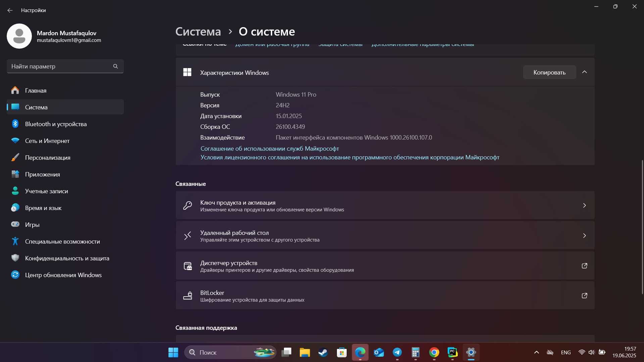Open Calculator from taskbar
The image size is (644, 362).
[x=415, y=352]
